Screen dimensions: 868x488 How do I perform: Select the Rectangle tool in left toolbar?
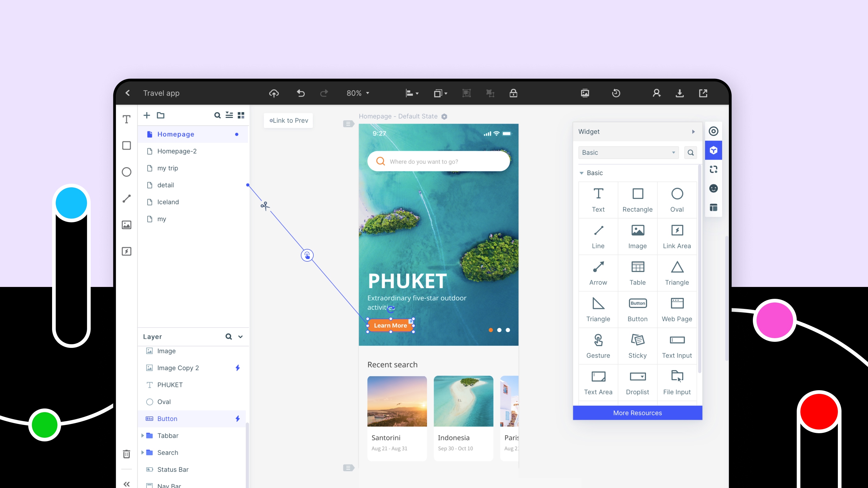coord(126,146)
